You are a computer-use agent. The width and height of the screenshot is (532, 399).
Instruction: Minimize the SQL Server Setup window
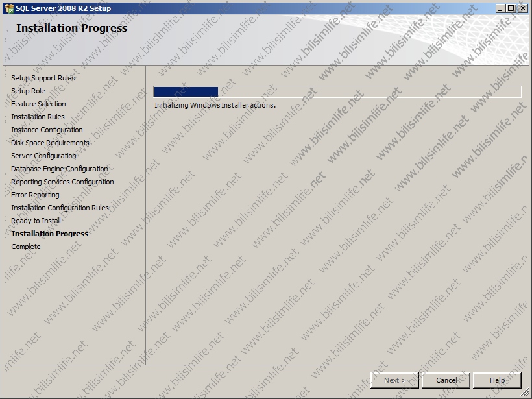[500, 8]
